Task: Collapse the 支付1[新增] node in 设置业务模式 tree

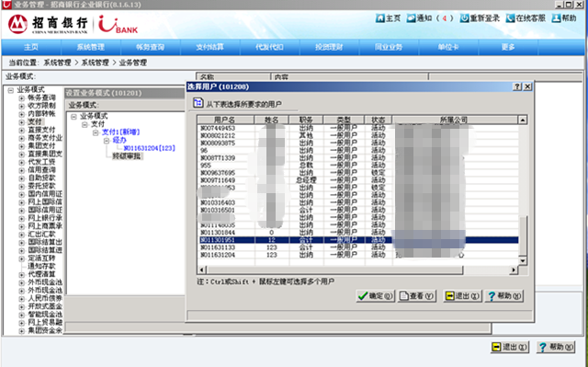Action: pos(96,132)
